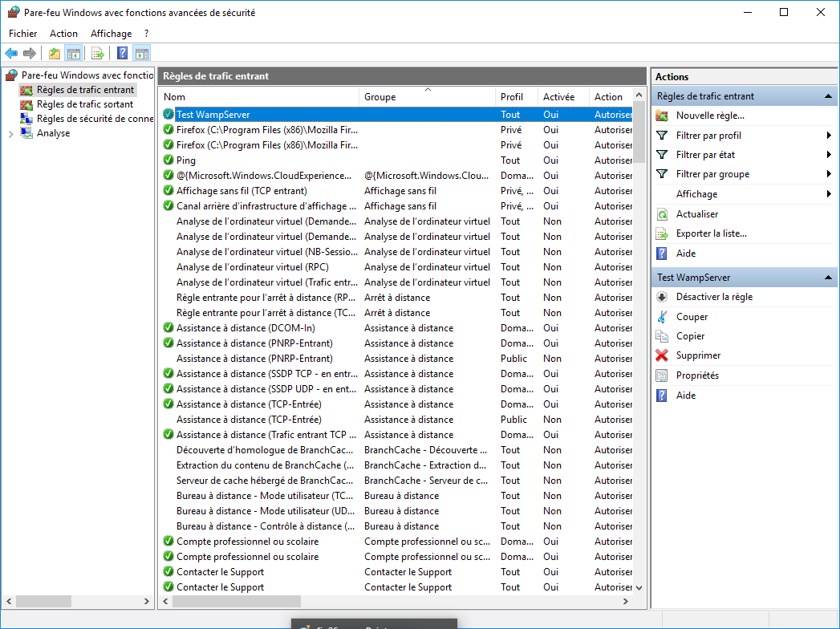The image size is (840, 629).
Task: Open the Action menu
Action: (x=63, y=34)
